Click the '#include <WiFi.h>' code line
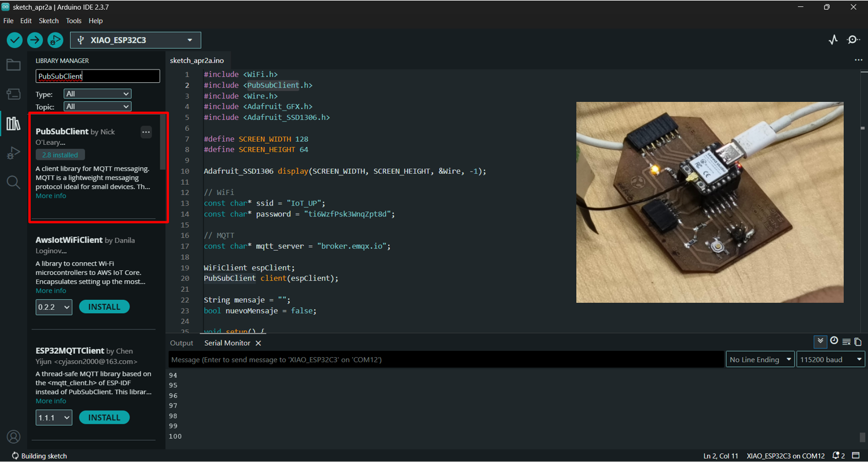868x462 pixels. [x=241, y=75]
